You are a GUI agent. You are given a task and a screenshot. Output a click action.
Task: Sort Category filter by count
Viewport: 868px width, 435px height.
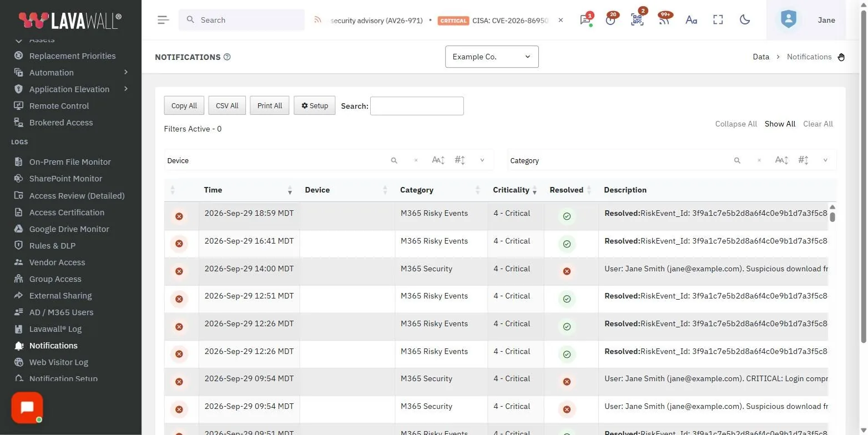[803, 160]
